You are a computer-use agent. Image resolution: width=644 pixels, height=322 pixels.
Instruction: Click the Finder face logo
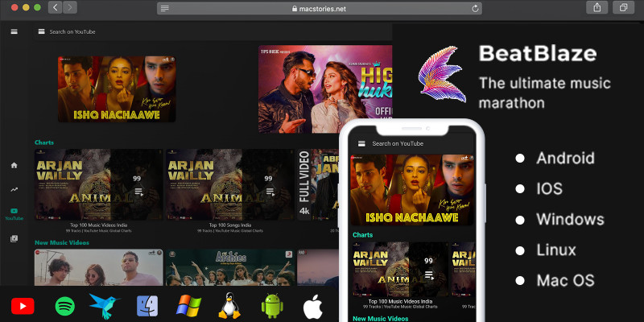tap(147, 306)
